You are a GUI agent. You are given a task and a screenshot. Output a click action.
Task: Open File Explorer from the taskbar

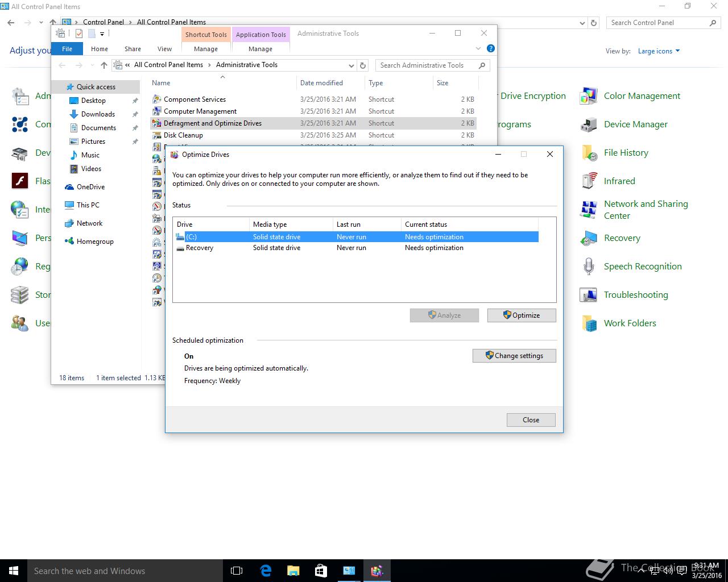click(293, 571)
